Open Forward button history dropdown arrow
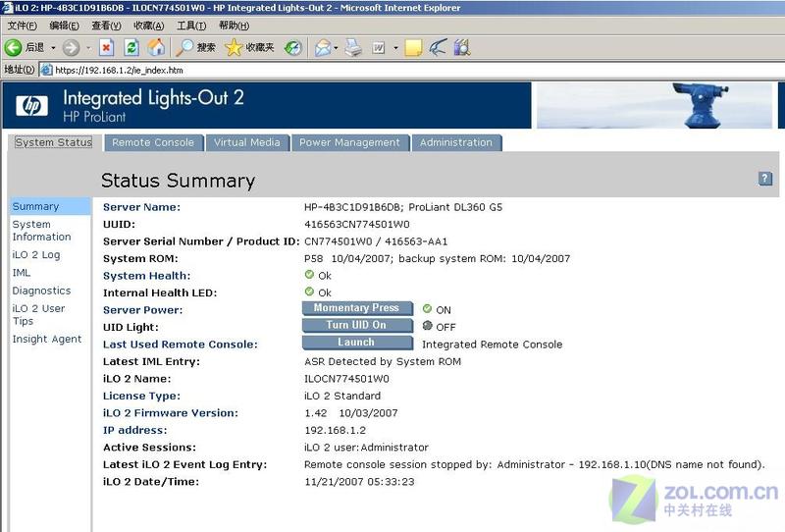The height and width of the screenshot is (532, 785). tap(88, 48)
